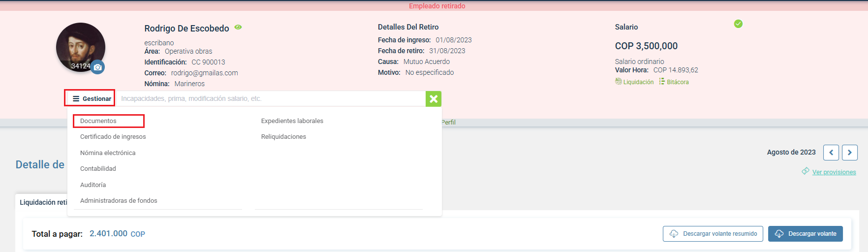
Task: Click the green checkmark next to Salario
Action: [x=738, y=24]
